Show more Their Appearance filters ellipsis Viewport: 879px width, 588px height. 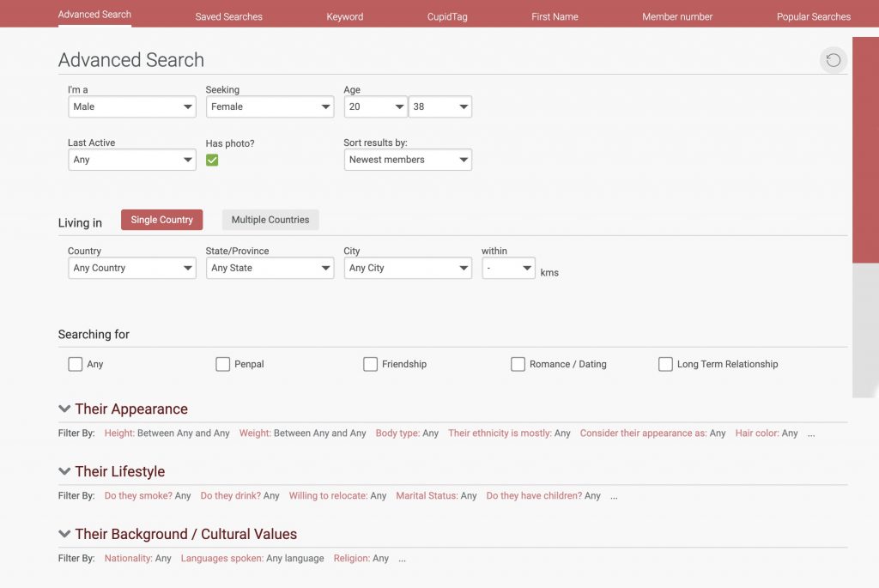[x=811, y=433]
